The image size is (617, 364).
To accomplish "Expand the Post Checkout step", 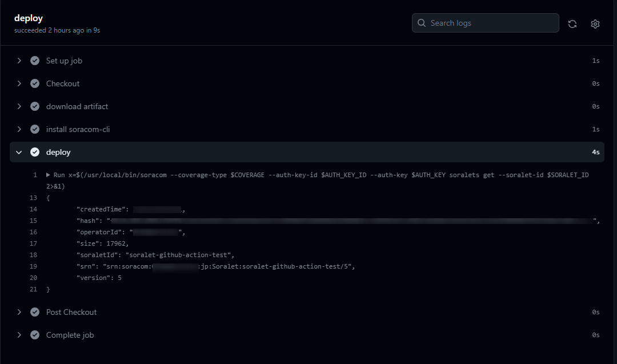I will tap(19, 312).
